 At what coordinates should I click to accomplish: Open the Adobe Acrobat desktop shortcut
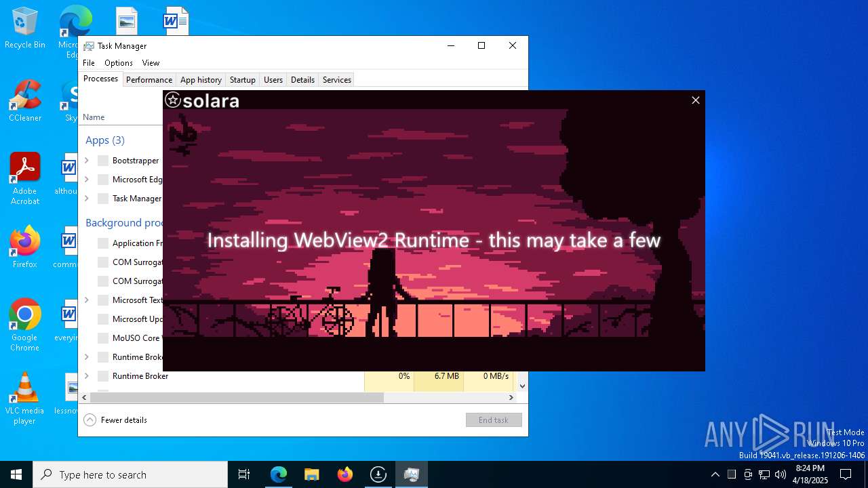[25, 179]
